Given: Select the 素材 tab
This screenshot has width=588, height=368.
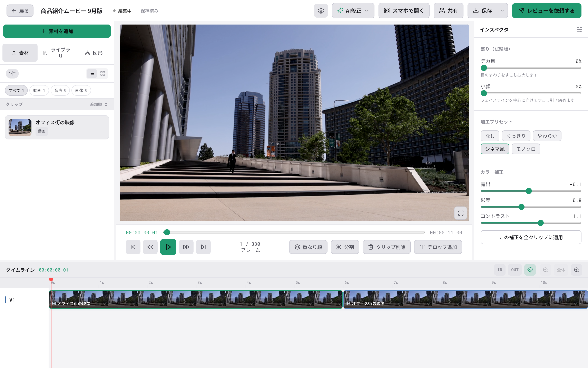Looking at the screenshot, I should pyautogui.click(x=20, y=53).
